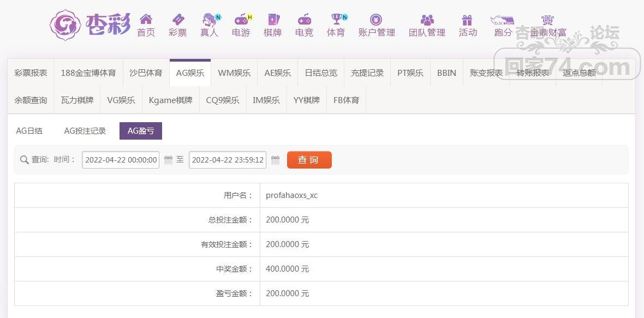Screen dimensions: 644x318
Task: Select the AG投注记录 sub-tab
Action: (x=85, y=131)
